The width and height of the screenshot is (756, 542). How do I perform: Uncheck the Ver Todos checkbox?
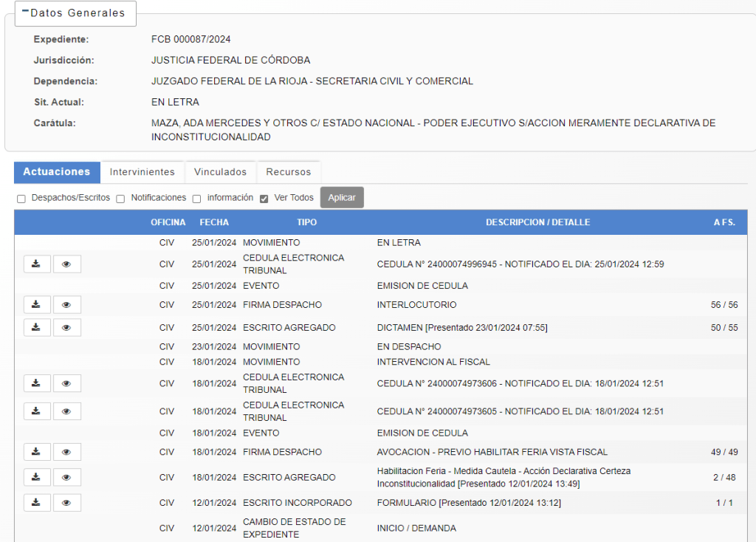[264, 199]
